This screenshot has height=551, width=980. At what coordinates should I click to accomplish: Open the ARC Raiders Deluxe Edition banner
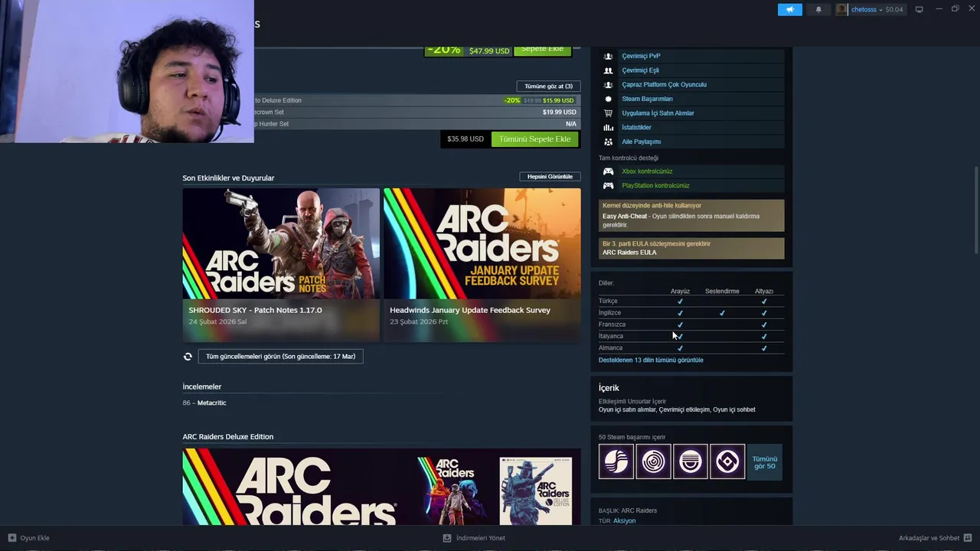tap(381, 487)
